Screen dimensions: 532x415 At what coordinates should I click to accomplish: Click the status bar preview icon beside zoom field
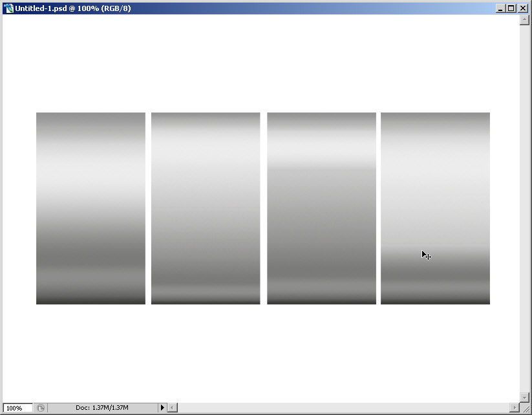click(x=40, y=408)
